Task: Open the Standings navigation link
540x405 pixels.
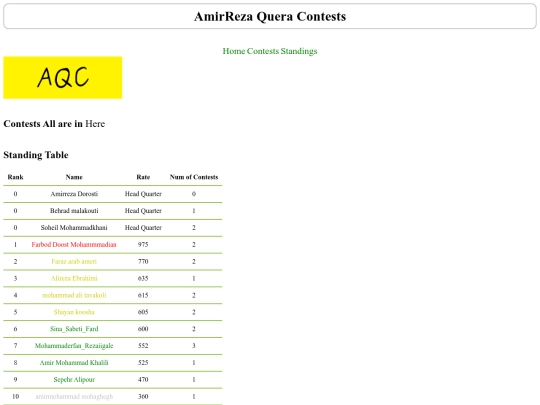Action: click(x=299, y=51)
